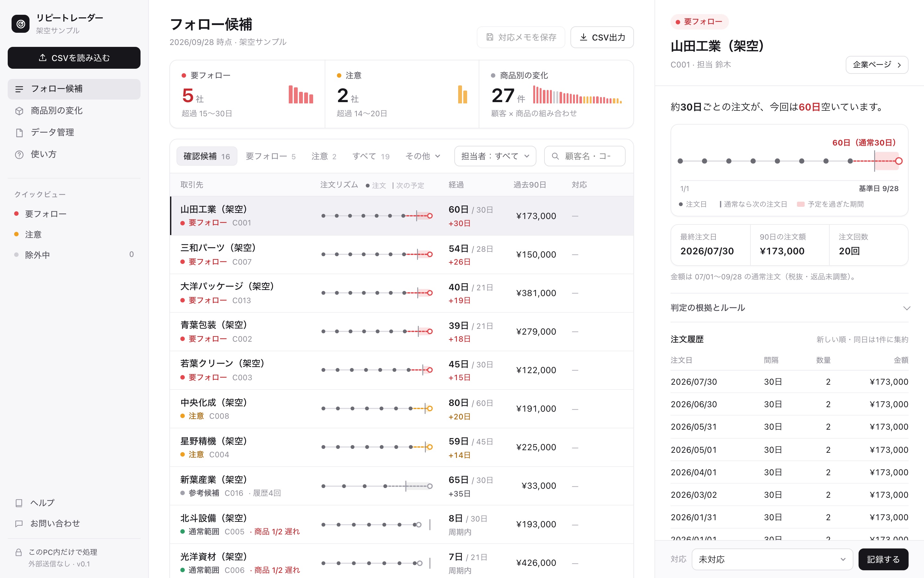The width and height of the screenshot is (924, 578).
Task: Open the 未対応 status dropdown
Action: 772,559
